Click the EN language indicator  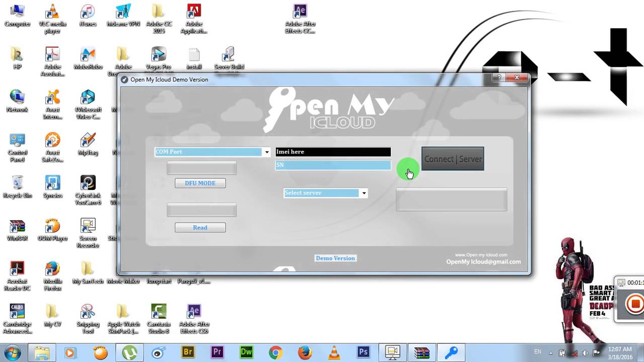click(538, 352)
